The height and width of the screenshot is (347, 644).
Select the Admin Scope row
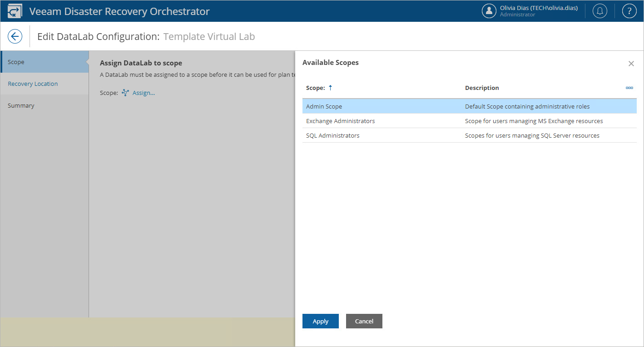(324, 106)
